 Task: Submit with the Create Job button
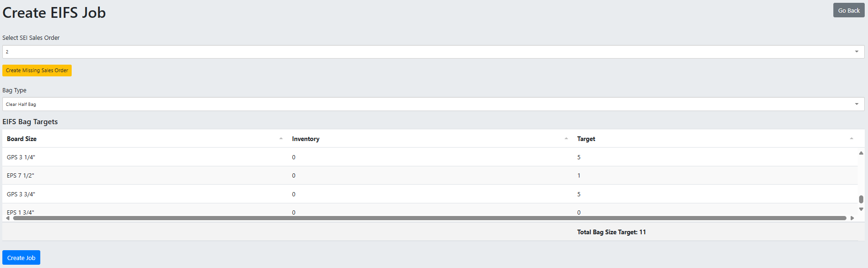click(x=21, y=258)
